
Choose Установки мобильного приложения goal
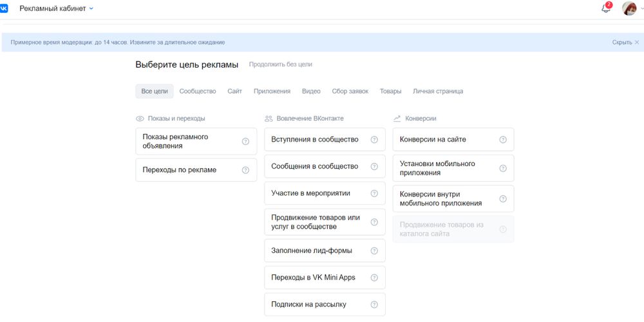(x=453, y=168)
